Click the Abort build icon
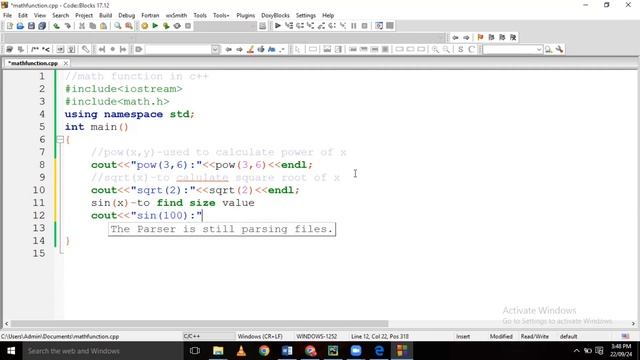The height and width of the screenshot is (360, 640). click(x=188, y=26)
